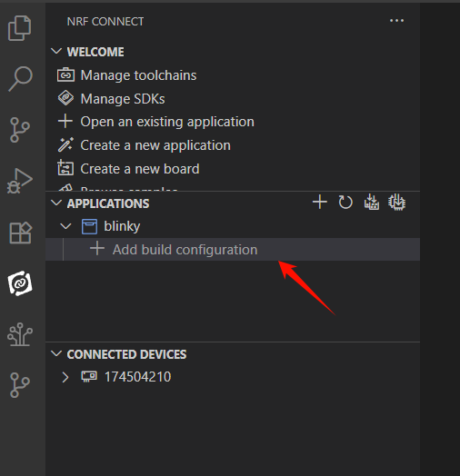Click the blinky application box icon
Viewport: 460px width, 476px height.
(x=89, y=226)
